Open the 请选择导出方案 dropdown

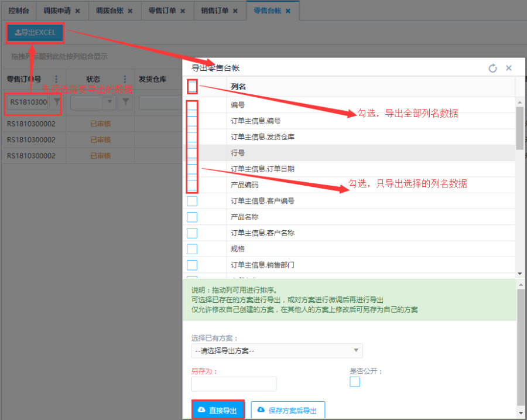point(277,351)
